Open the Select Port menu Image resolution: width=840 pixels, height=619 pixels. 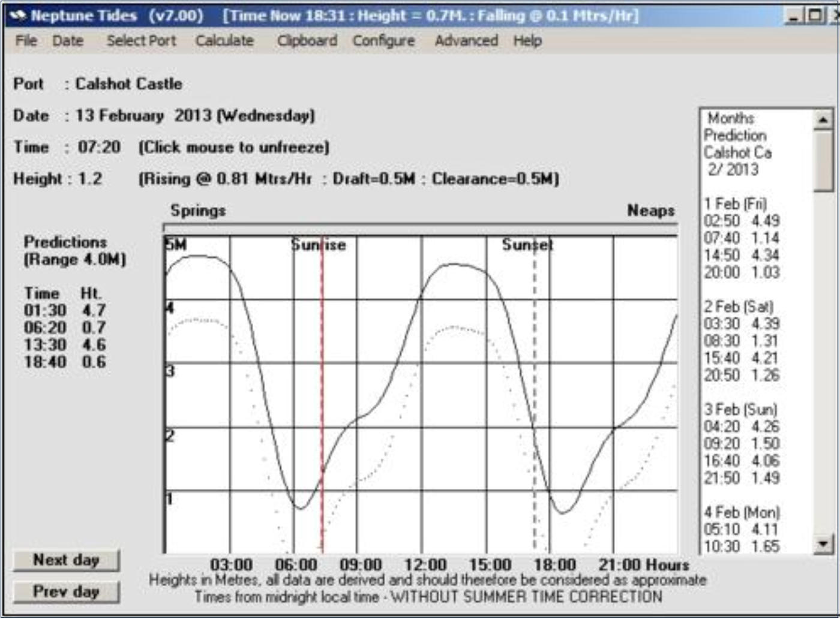pyautogui.click(x=141, y=41)
